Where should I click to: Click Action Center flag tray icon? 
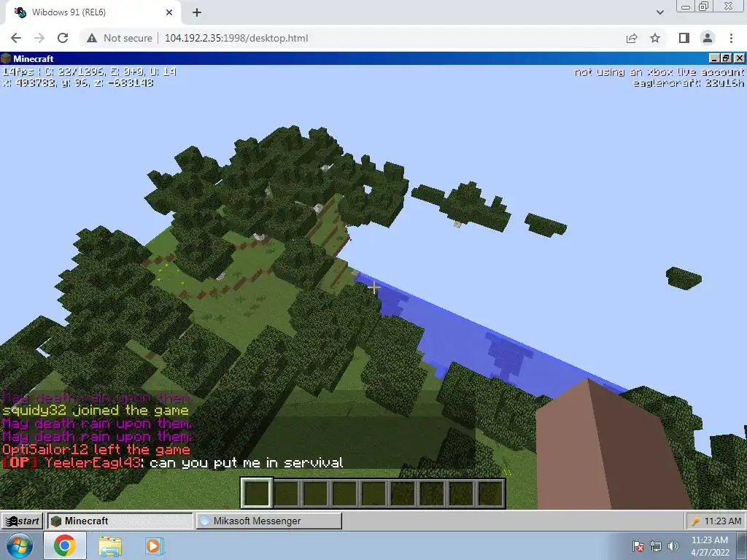638,546
